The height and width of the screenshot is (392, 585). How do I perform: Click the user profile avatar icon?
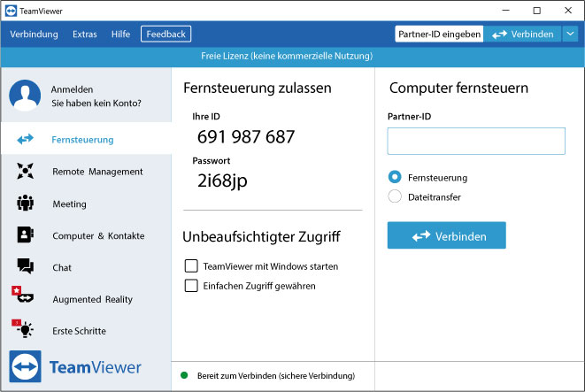tap(25, 96)
